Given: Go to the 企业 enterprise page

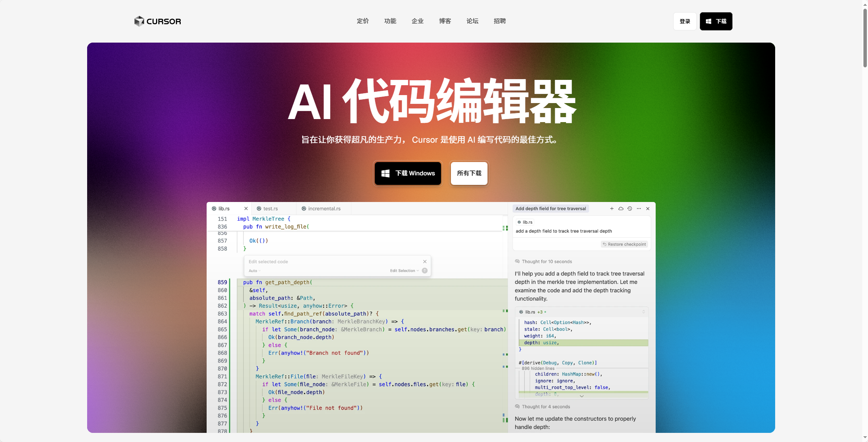Looking at the screenshot, I should (x=417, y=21).
